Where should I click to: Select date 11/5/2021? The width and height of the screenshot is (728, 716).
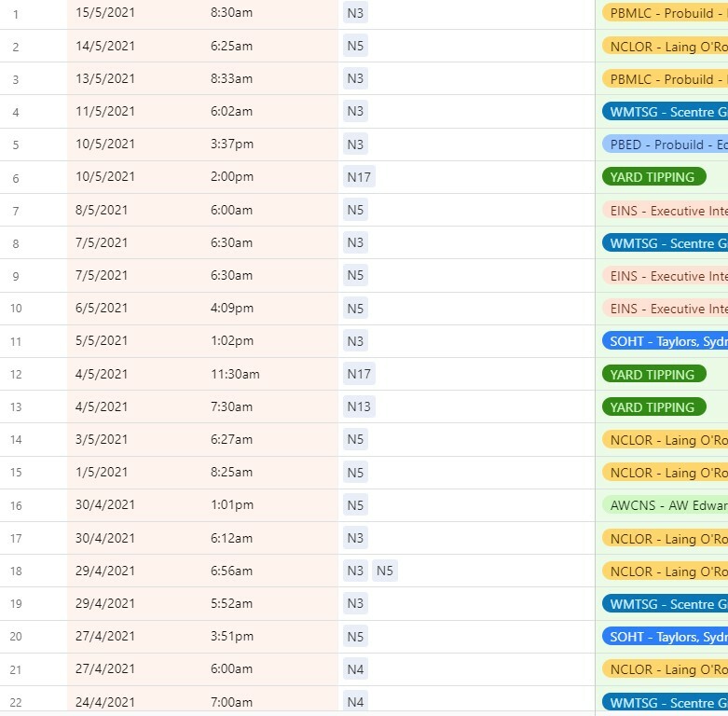click(x=105, y=112)
